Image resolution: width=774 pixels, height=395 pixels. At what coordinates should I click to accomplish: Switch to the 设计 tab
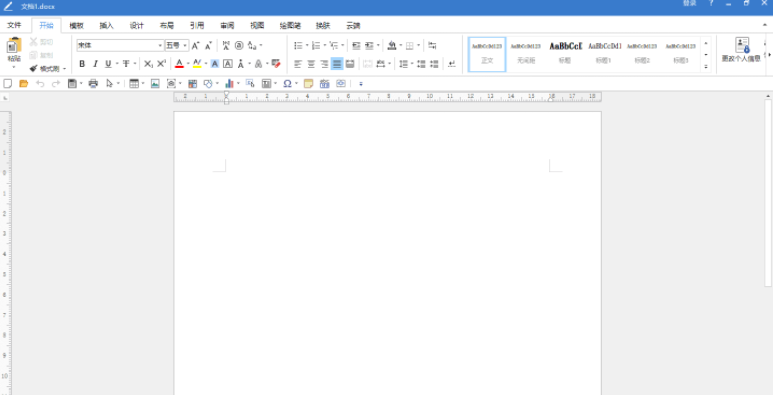(137, 26)
